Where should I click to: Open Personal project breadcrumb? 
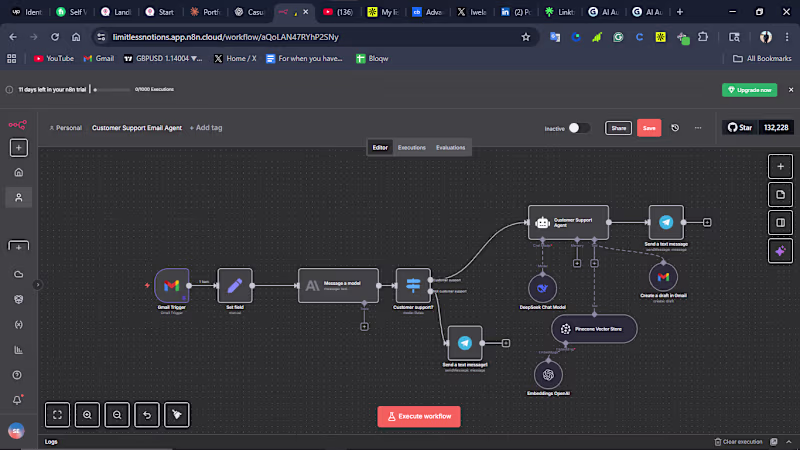pos(65,128)
